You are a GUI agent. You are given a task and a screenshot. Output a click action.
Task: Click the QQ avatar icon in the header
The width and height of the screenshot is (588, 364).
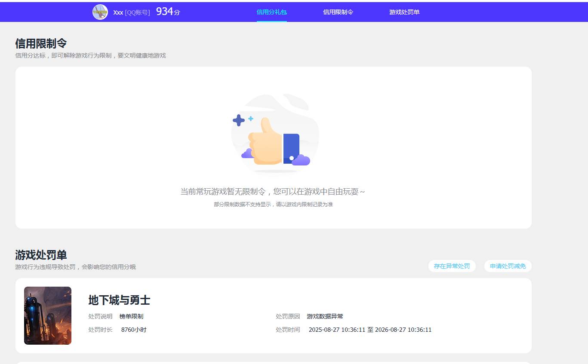coord(100,12)
